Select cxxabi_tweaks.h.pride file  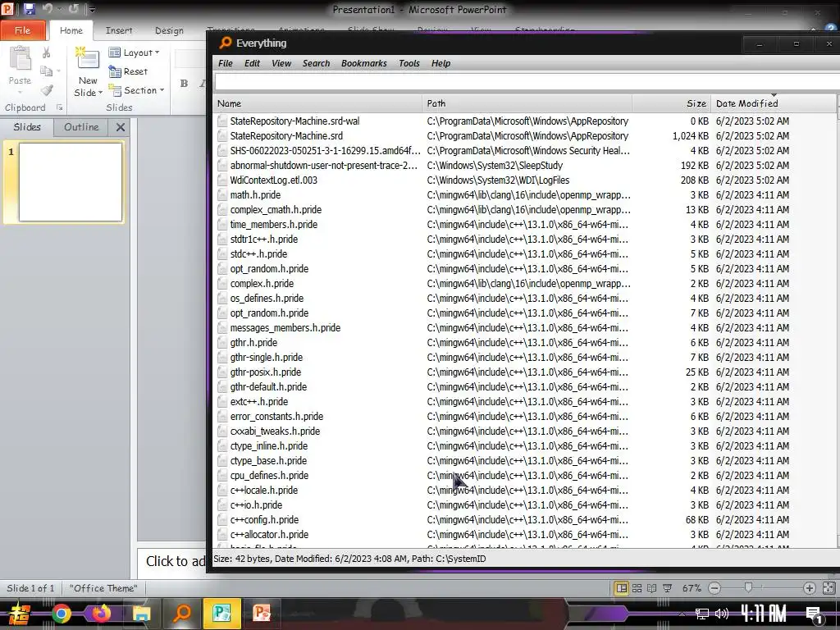pos(276,431)
